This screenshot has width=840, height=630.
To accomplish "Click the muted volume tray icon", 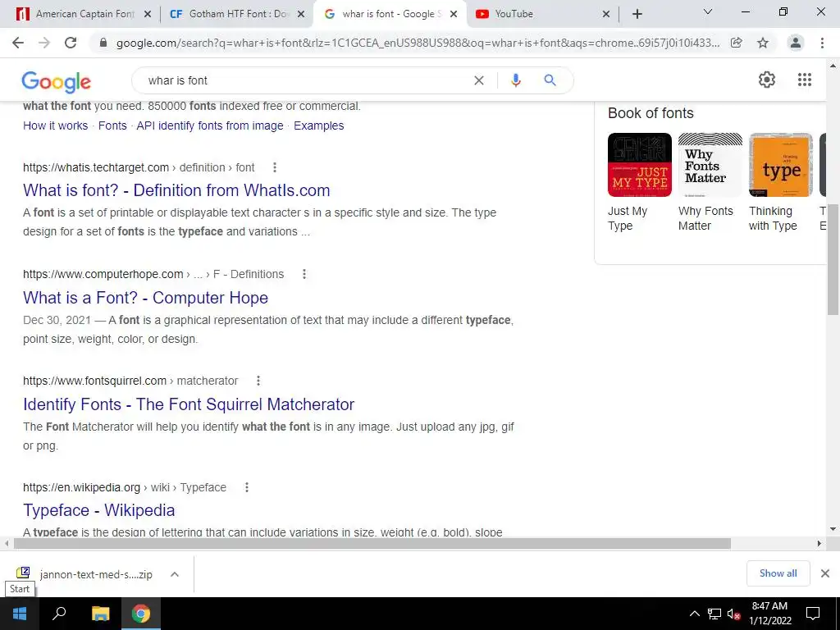I will [734, 614].
